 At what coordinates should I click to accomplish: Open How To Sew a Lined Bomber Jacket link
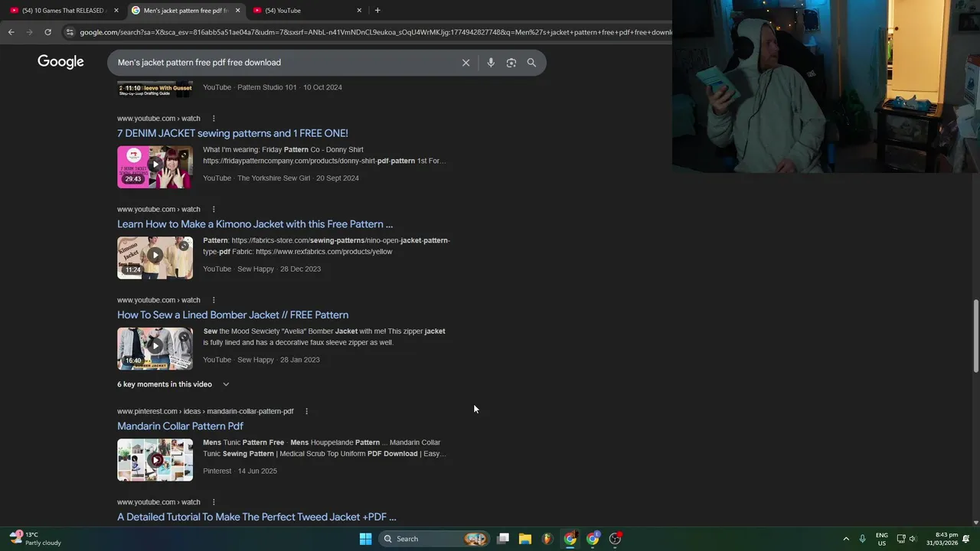pyautogui.click(x=233, y=315)
